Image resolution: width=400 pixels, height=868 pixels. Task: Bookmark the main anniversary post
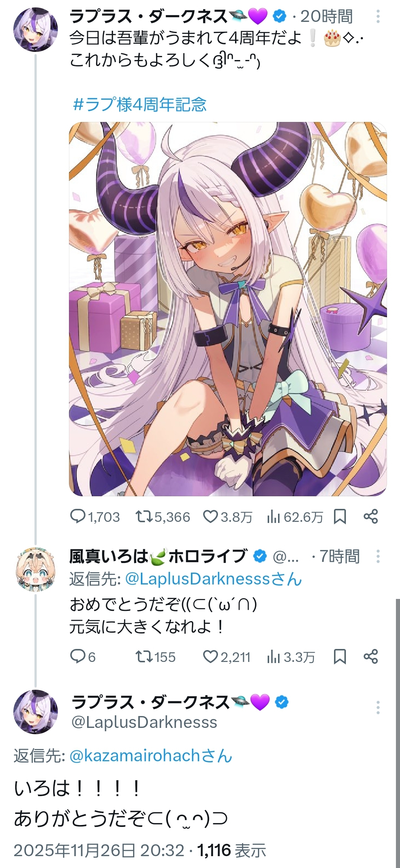pos(340,516)
